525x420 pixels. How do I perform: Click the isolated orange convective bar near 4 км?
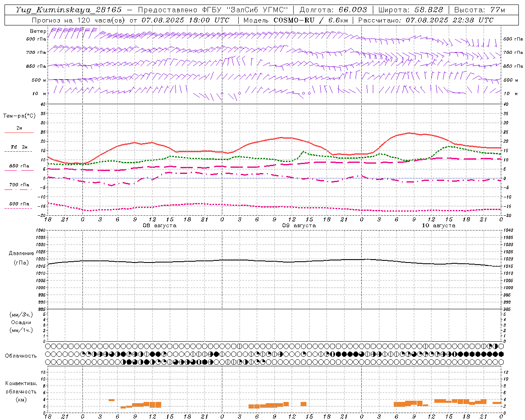112,400
